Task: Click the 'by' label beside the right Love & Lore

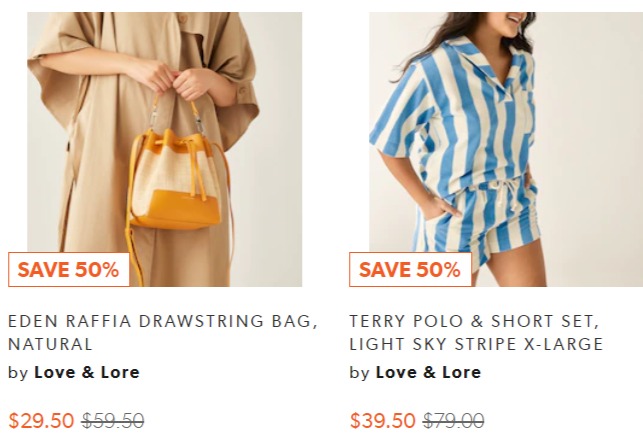Action: pos(359,373)
